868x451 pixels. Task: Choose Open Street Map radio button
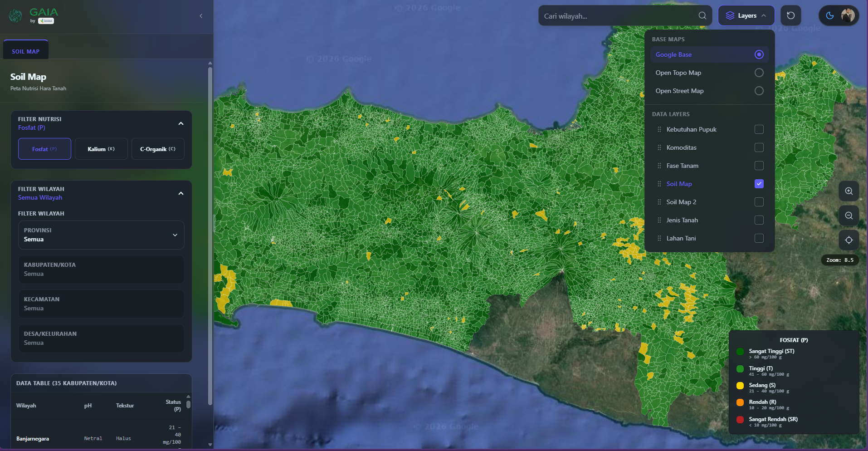[759, 91]
